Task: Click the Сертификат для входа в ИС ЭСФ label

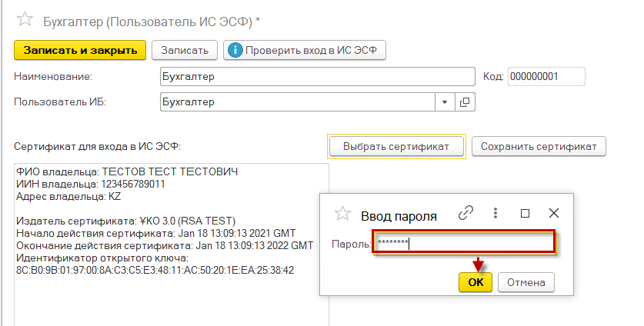Action: [x=98, y=147]
